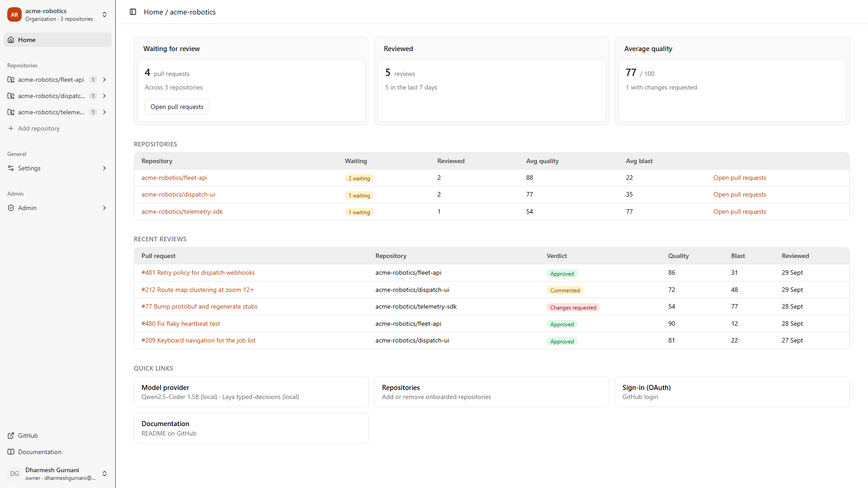Click the DG user avatar

14,474
